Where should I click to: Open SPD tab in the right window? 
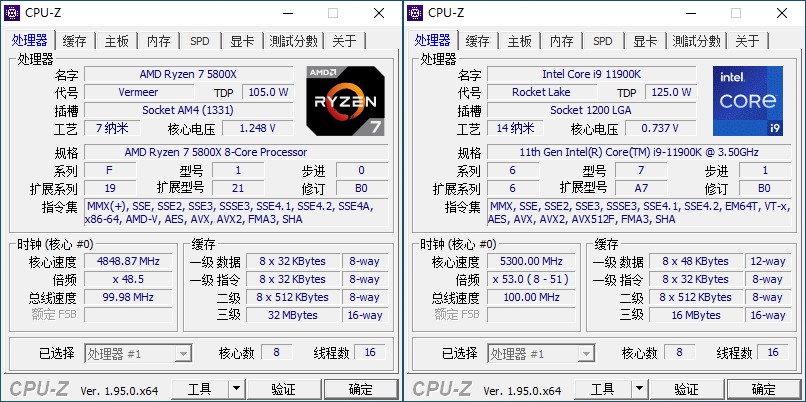pyautogui.click(x=603, y=41)
